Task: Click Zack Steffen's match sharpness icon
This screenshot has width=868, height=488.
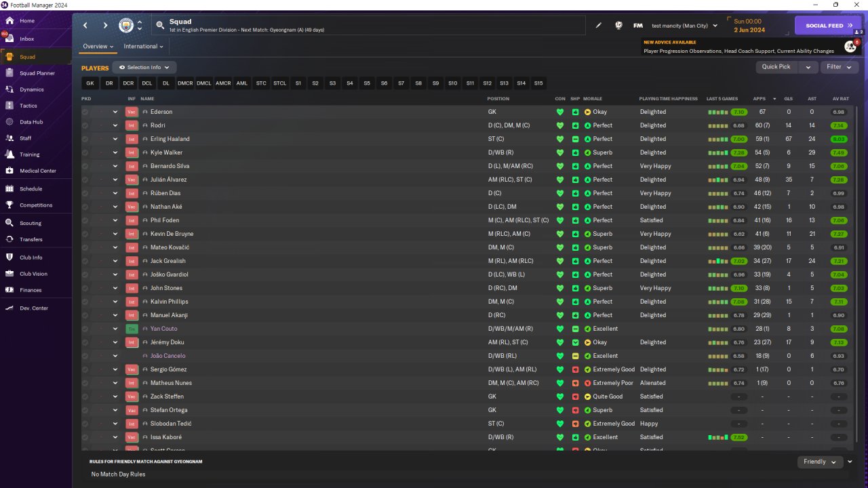Action: (x=575, y=396)
